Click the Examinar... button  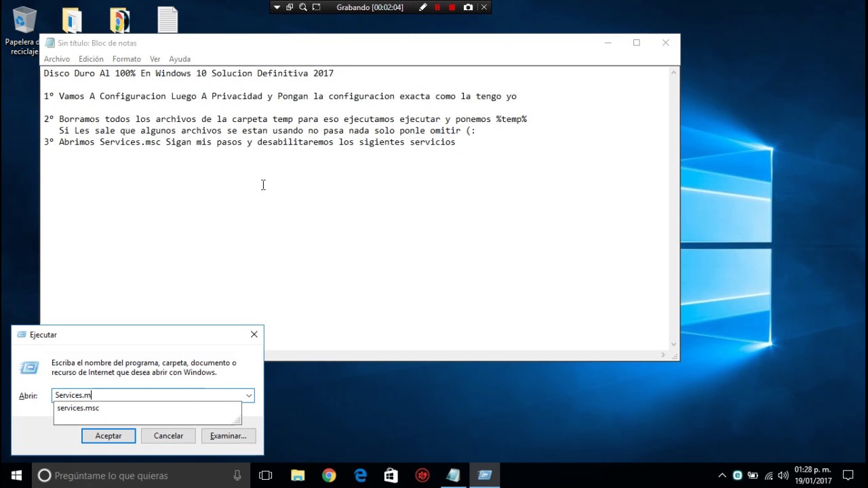coord(229,436)
